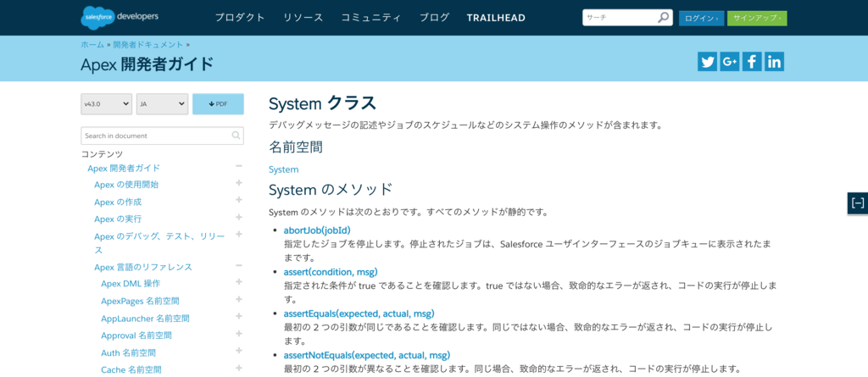This screenshot has height=377, width=868.
Task: Expand the Apex の使用開始 node
Action: pos(238,183)
